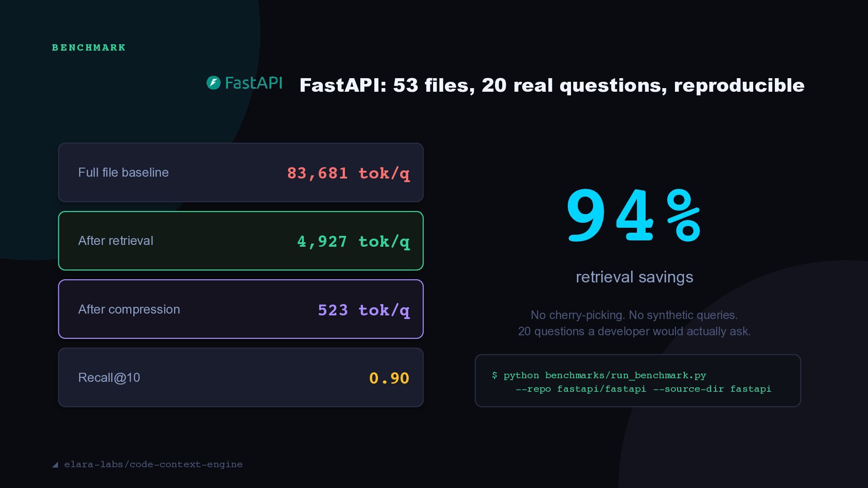Click the dollar prompt symbol in the terminal box

(495, 375)
